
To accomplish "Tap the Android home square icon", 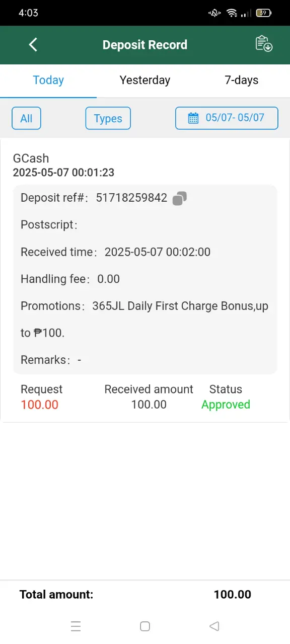I will tap(145, 626).
